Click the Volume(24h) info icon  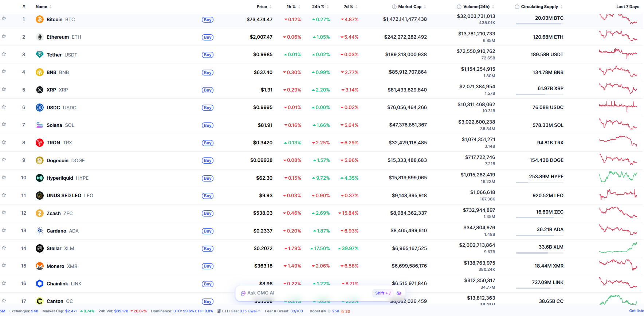459,7
